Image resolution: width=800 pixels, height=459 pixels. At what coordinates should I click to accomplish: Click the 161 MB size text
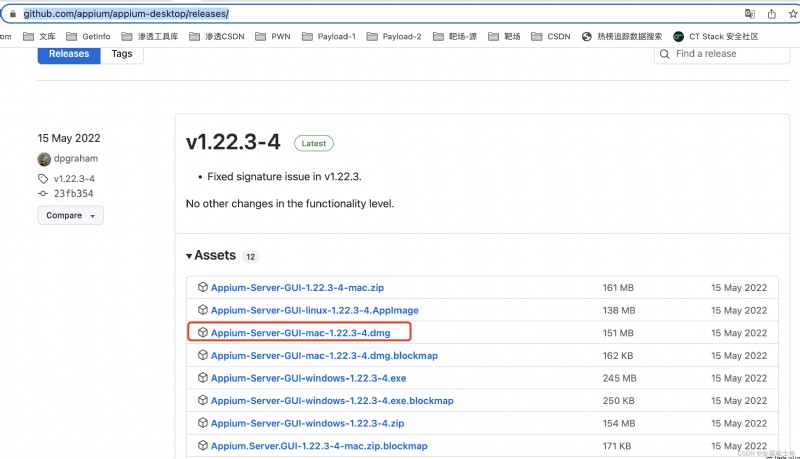pyautogui.click(x=618, y=288)
